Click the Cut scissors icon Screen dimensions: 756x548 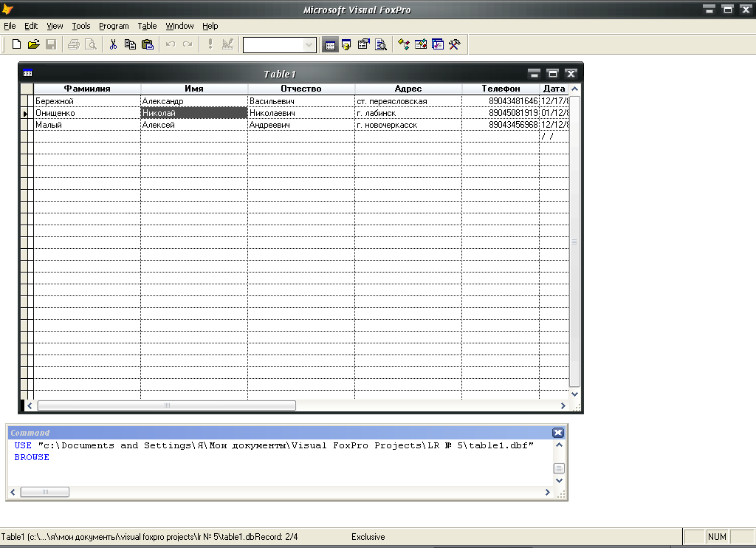[113, 44]
